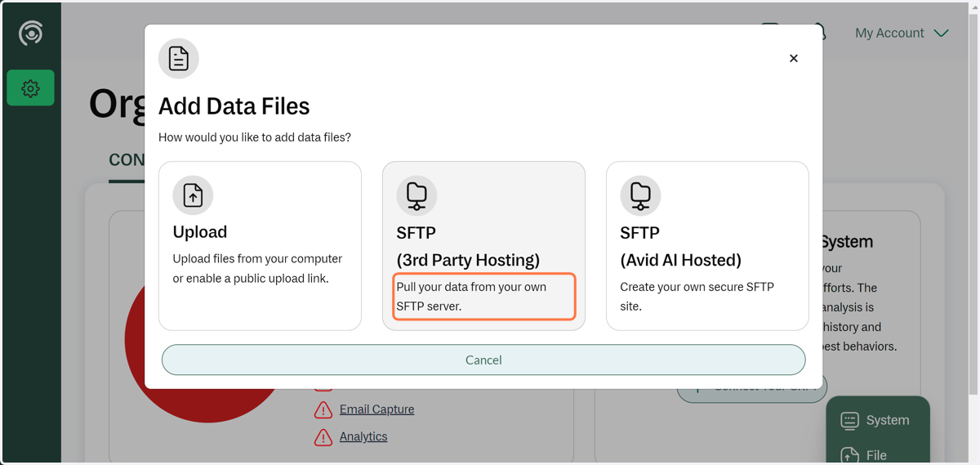The height and width of the screenshot is (465, 980).
Task: Click 'Create your own secure SFTP site' text
Action: click(697, 297)
